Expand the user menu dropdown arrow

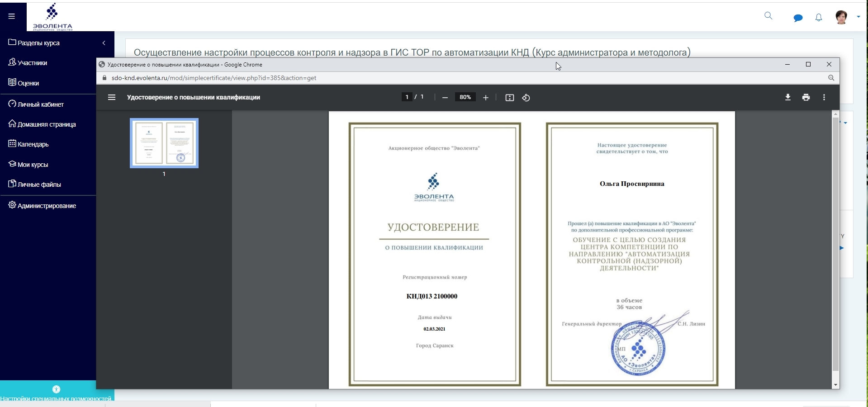point(859,17)
